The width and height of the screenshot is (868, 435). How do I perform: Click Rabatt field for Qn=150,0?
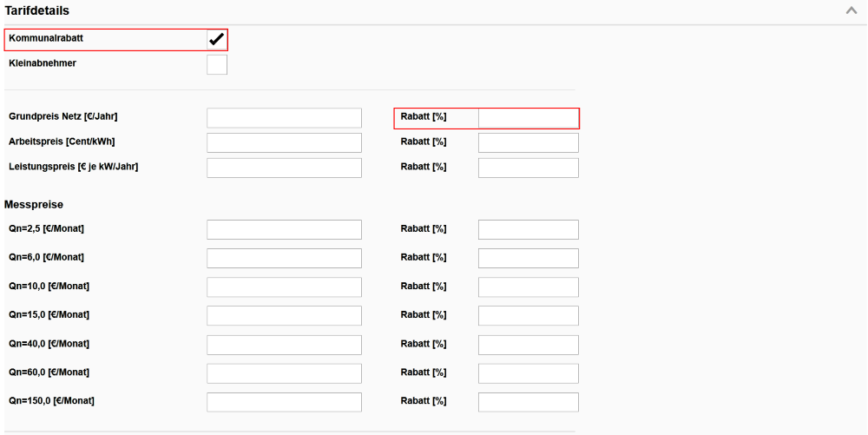tap(528, 402)
